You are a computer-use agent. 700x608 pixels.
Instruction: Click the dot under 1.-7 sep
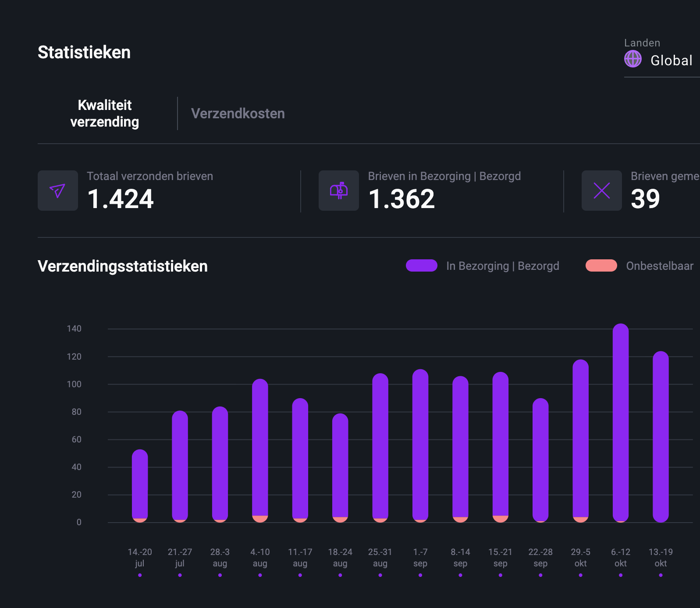point(420,575)
